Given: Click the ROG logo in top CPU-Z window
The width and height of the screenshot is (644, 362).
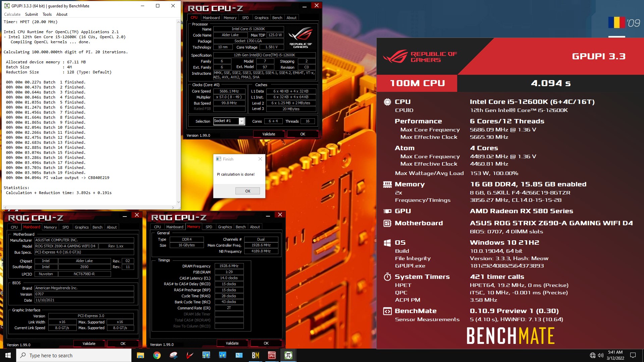Looking at the screenshot, I should click(x=301, y=38).
